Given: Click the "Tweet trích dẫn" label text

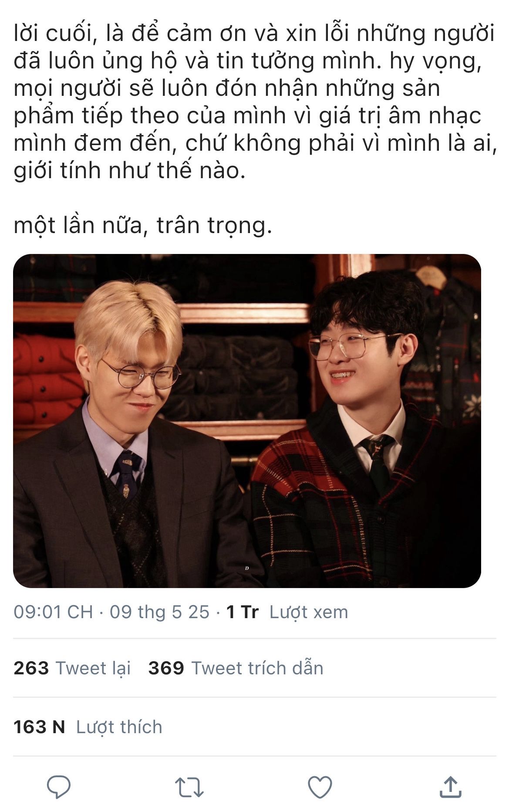Looking at the screenshot, I should pyautogui.click(x=257, y=668).
